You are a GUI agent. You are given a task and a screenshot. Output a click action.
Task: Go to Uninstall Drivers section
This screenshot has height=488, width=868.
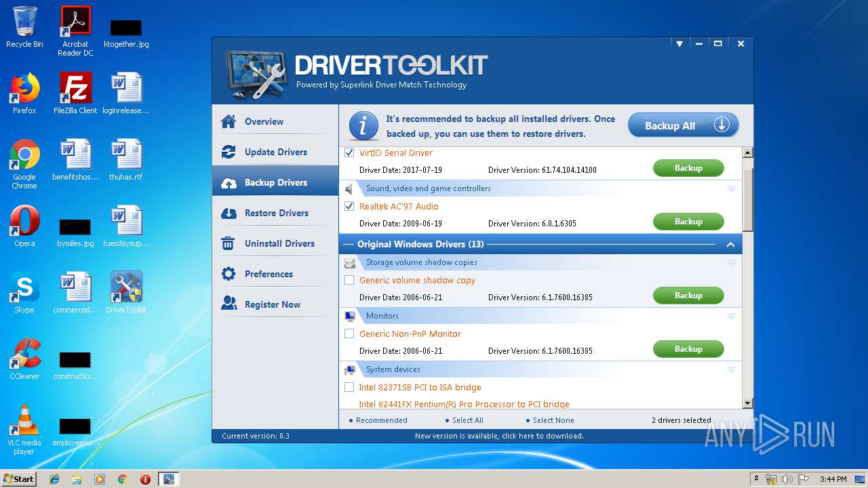point(275,243)
